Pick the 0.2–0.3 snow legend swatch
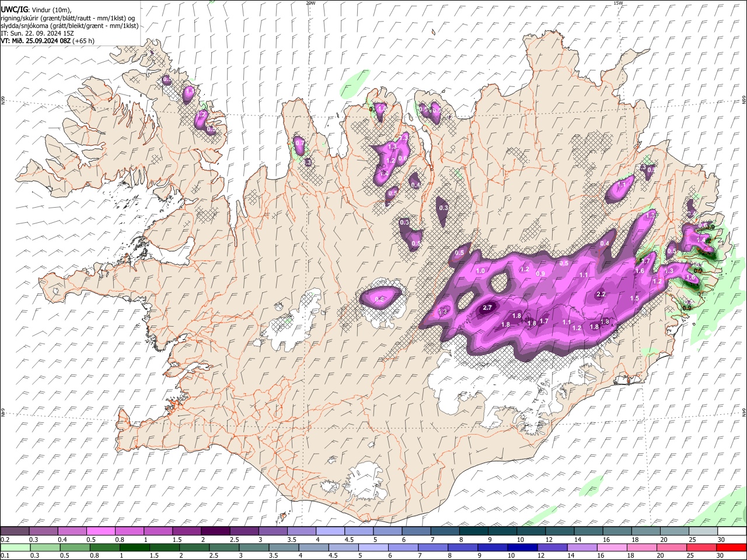747x560 pixels. pyautogui.click(x=15, y=531)
